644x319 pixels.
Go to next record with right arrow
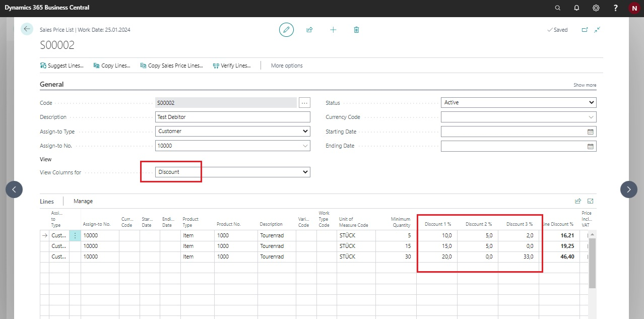[628, 189]
